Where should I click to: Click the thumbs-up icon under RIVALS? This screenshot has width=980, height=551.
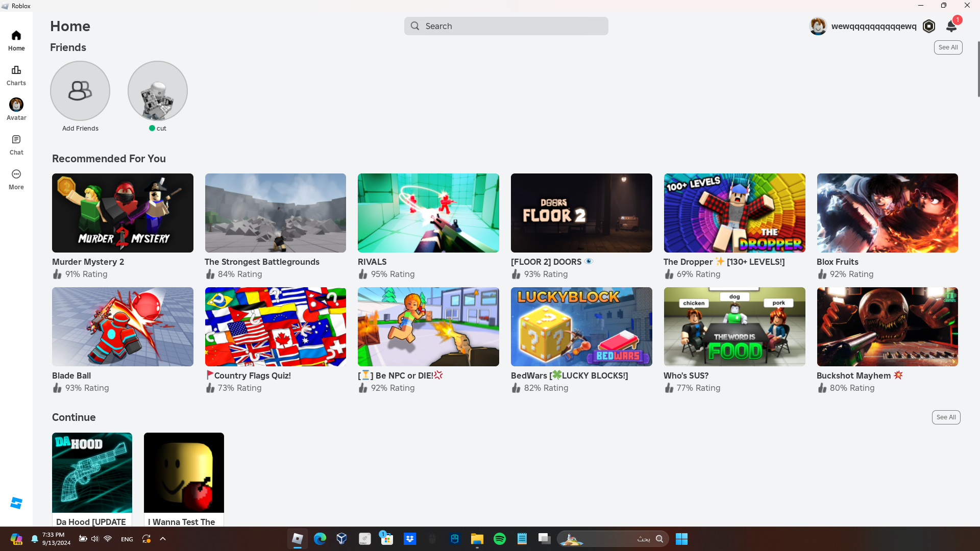click(x=363, y=274)
